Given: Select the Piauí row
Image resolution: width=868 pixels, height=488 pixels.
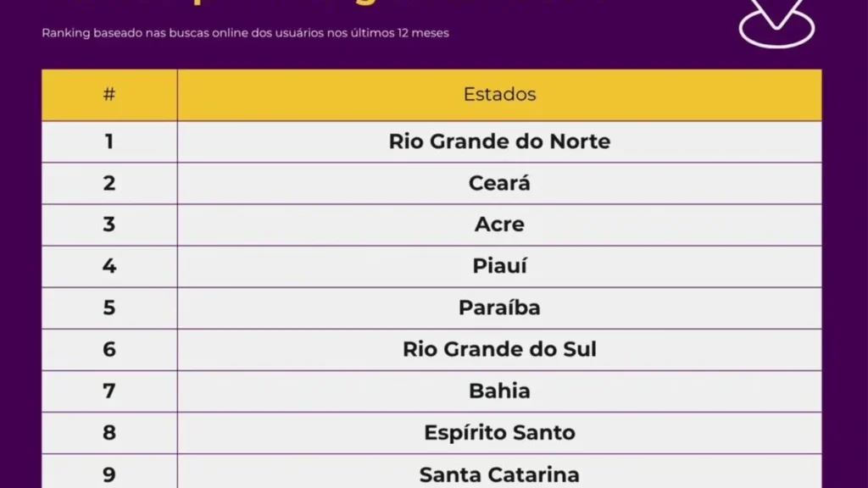Looking at the screenshot, I should point(431,267).
